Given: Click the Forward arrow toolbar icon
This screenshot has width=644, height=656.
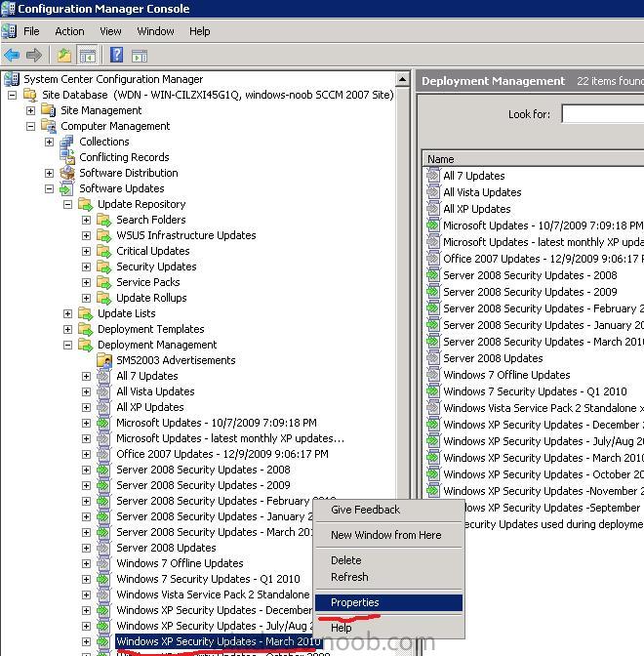Looking at the screenshot, I should pos(34,55).
